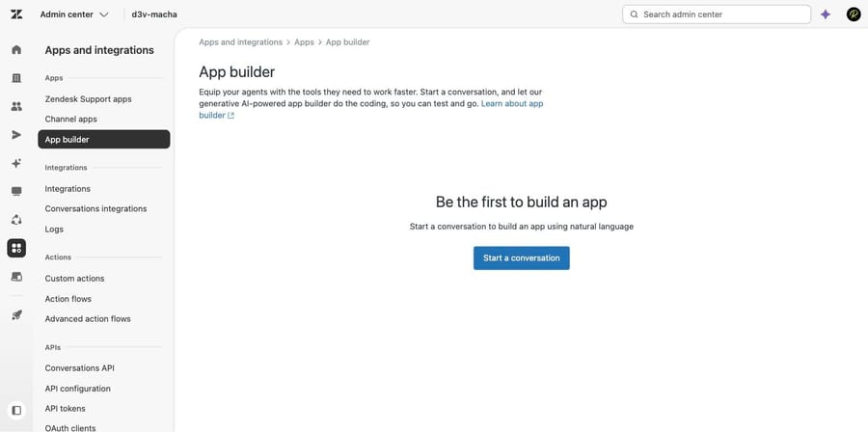Open the user profile avatar
Viewport: 868px width, 432px height.
tap(854, 14)
